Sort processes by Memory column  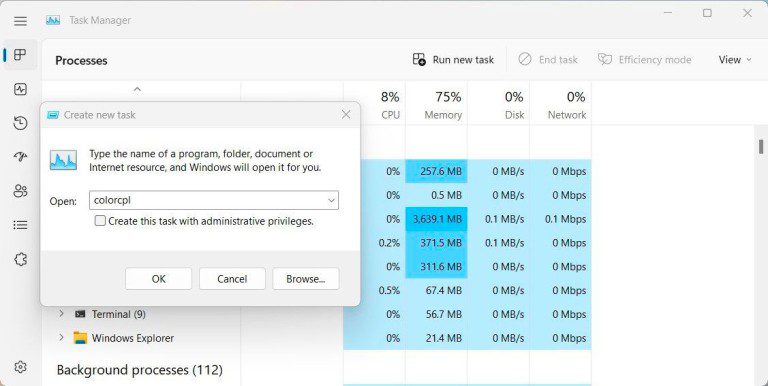[x=443, y=105]
